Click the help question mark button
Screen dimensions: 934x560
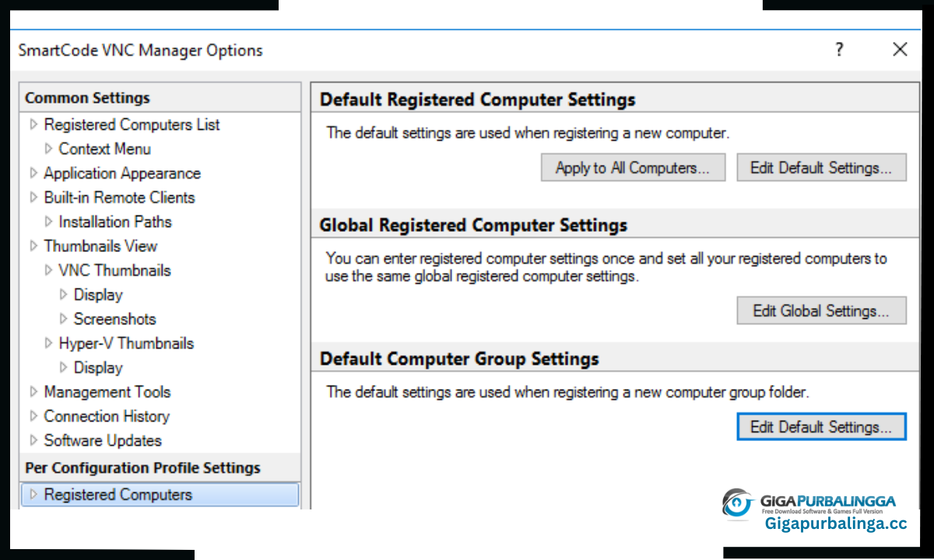pos(839,50)
